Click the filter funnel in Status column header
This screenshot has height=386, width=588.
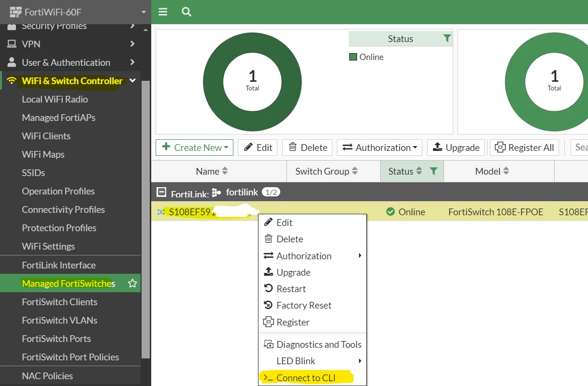click(433, 171)
